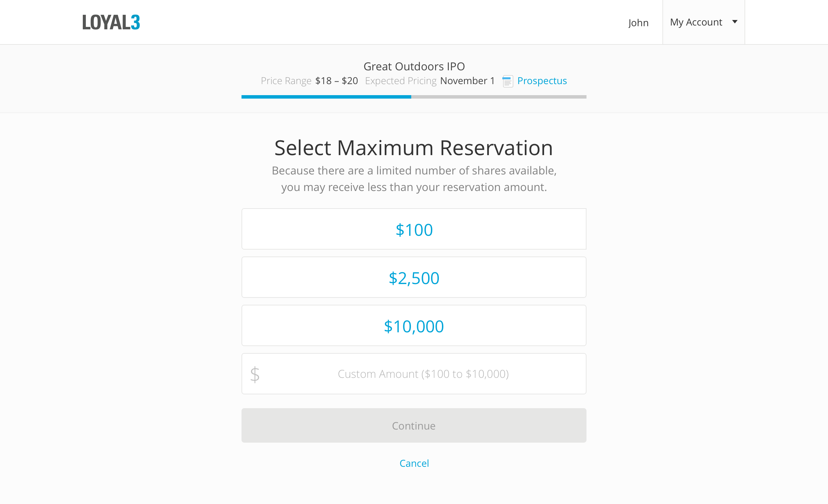The height and width of the screenshot is (504, 828).
Task: Pick the $10,000 maximum reservation
Action: coord(414,326)
